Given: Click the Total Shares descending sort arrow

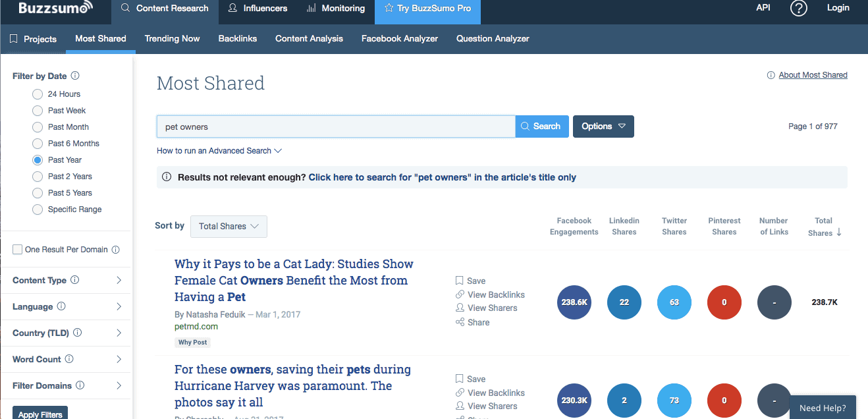Looking at the screenshot, I should point(839,233).
